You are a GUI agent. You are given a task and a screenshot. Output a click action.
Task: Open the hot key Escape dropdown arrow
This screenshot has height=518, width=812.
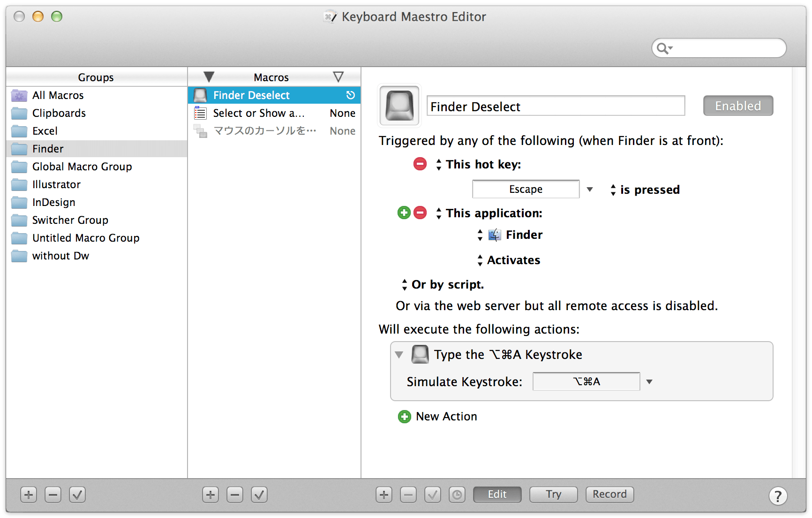(590, 189)
